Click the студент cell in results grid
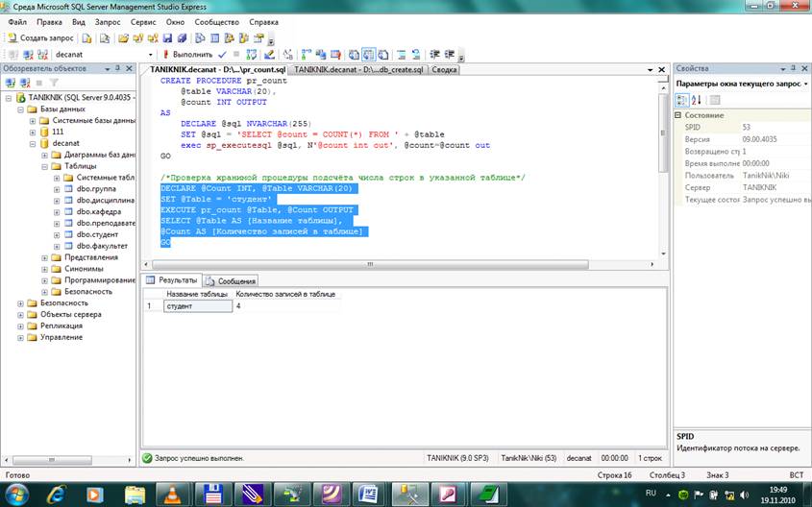Screen dimensions: 812x507 coord(198,305)
